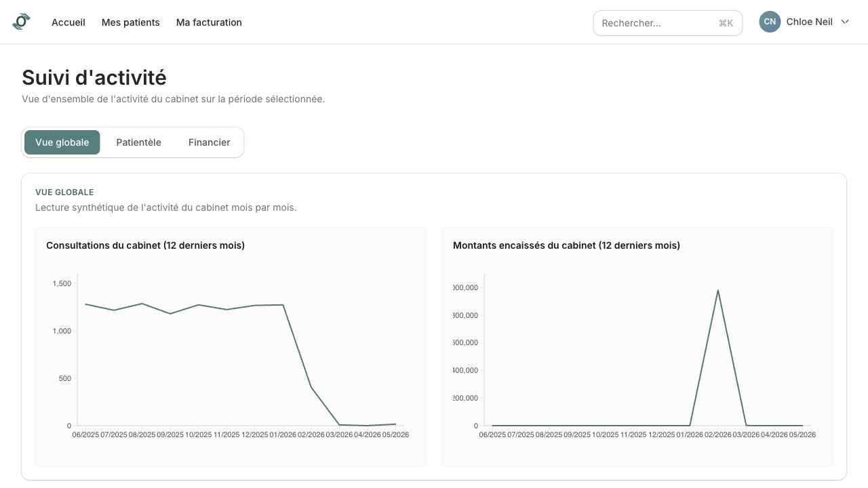Click the cabinet logo icon
The height and width of the screenshot is (488, 868).
(21, 22)
